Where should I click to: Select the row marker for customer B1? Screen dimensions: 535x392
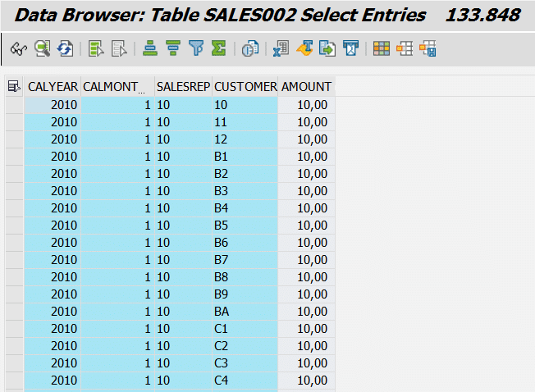pos(14,156)
